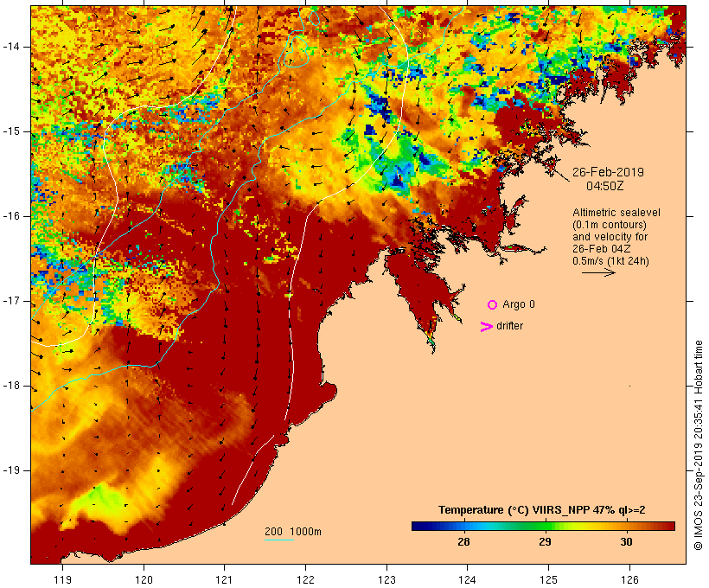The image size is (709, 588).
Task: Click the longitude label 124
Action: pos(467,580)
